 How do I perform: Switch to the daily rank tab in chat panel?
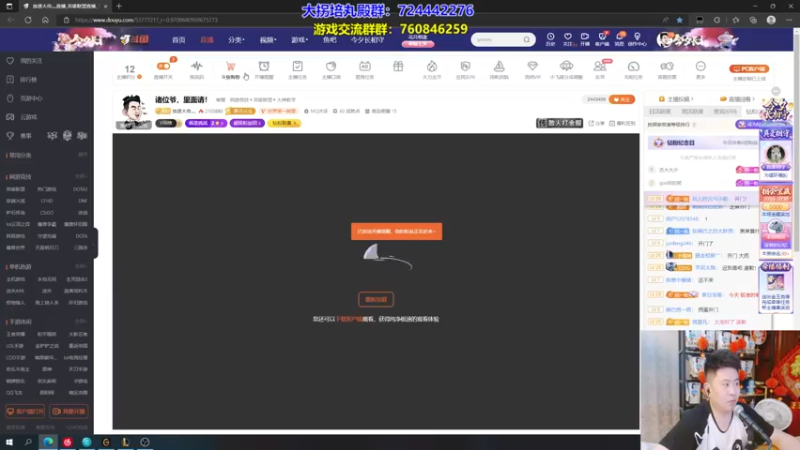tap(660, 111)
